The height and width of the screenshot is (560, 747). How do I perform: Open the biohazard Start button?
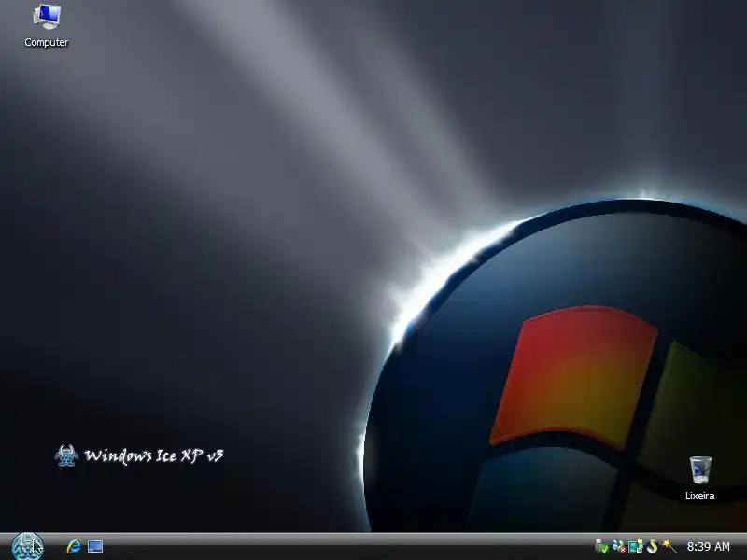pyautogui.click(x=27, y=546)
